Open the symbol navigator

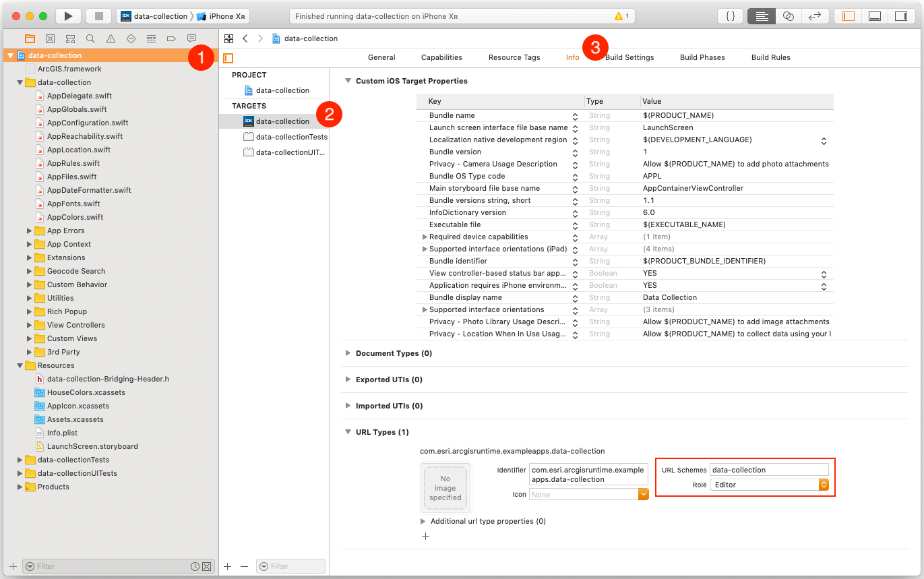click(x=70, y=38)
